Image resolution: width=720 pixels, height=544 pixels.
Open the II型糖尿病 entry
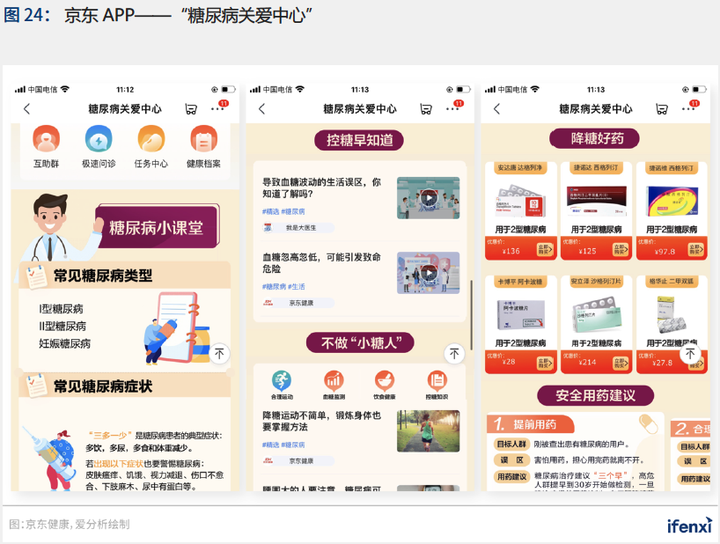[62, 326]
